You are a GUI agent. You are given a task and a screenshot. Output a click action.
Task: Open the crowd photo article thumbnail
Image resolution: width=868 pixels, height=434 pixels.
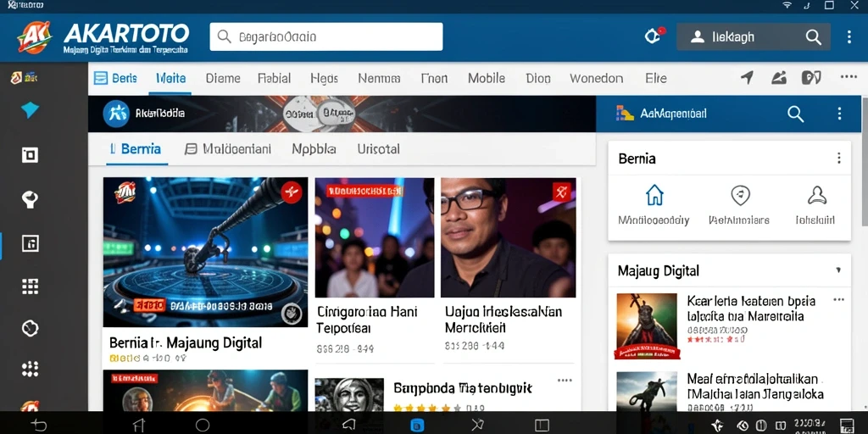(x=375, y=238)
